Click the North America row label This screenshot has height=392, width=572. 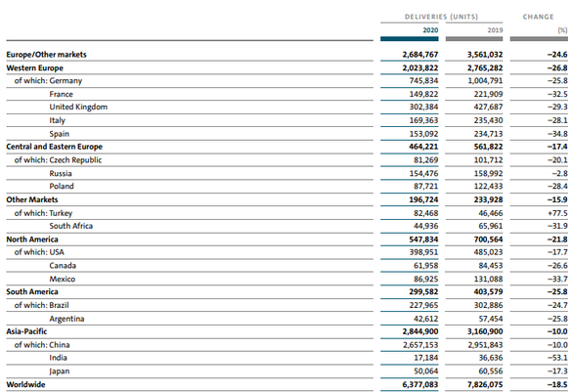click(x=32, y=240)
